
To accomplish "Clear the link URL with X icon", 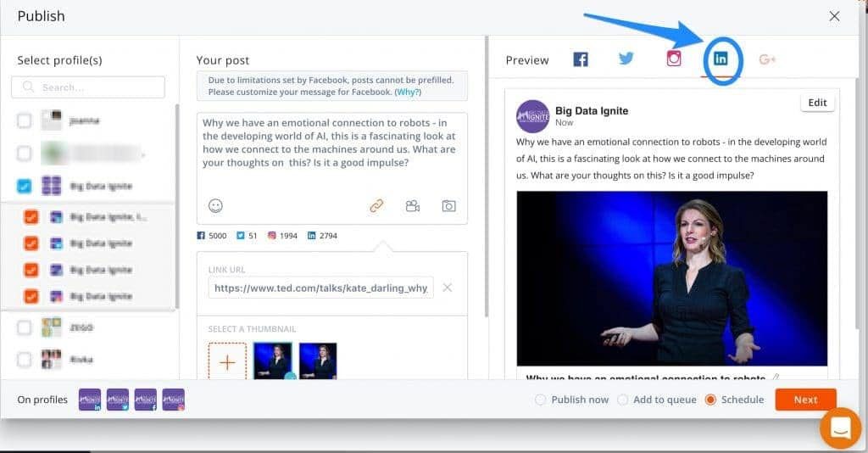I will coord(448,288).
